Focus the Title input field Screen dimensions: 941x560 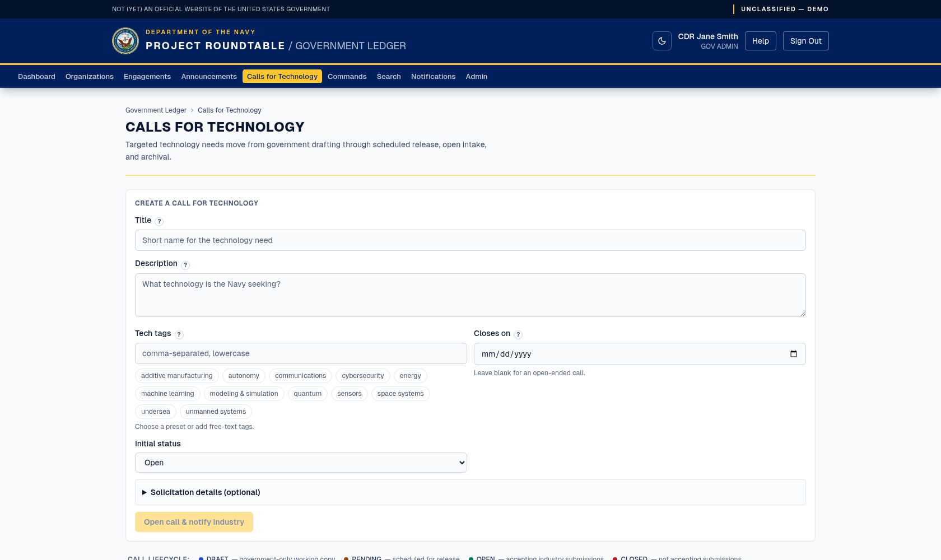pos(470,240)
